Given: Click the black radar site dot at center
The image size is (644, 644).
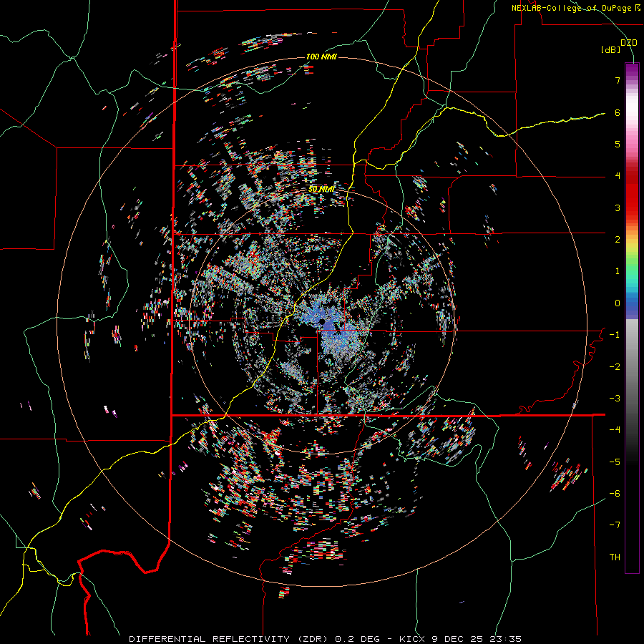Looking at the screenshot, I should pos(321,321).
